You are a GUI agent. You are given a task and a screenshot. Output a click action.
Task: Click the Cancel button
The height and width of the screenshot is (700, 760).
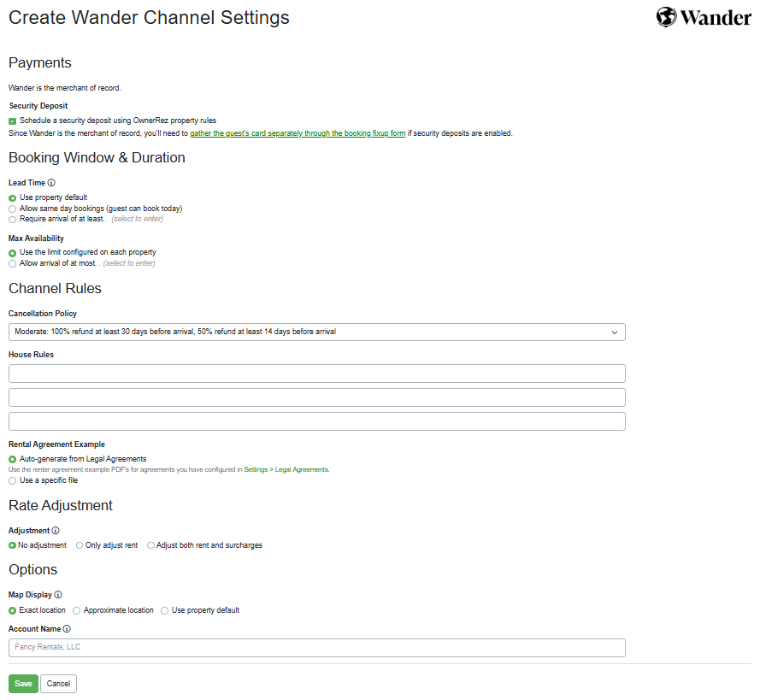[57, 684]
